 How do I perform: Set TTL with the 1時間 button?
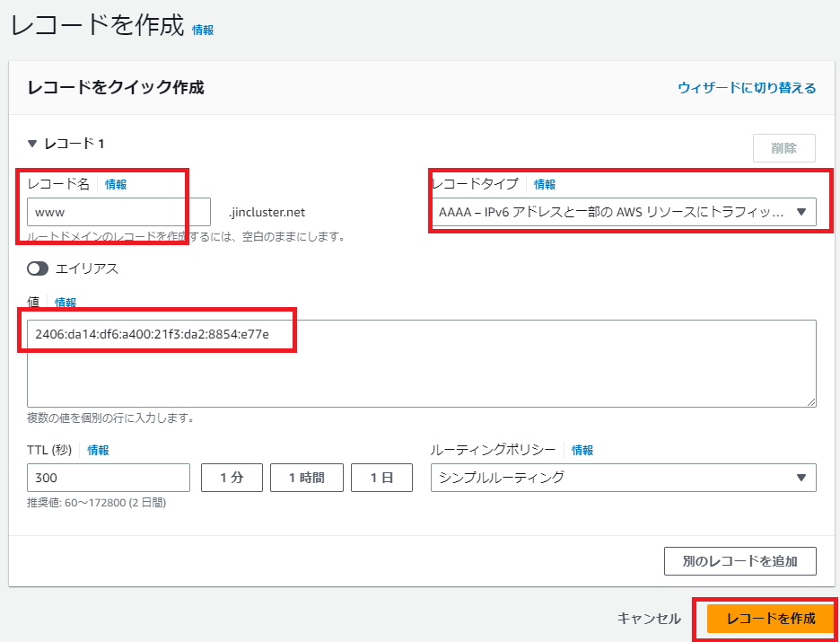306,478
